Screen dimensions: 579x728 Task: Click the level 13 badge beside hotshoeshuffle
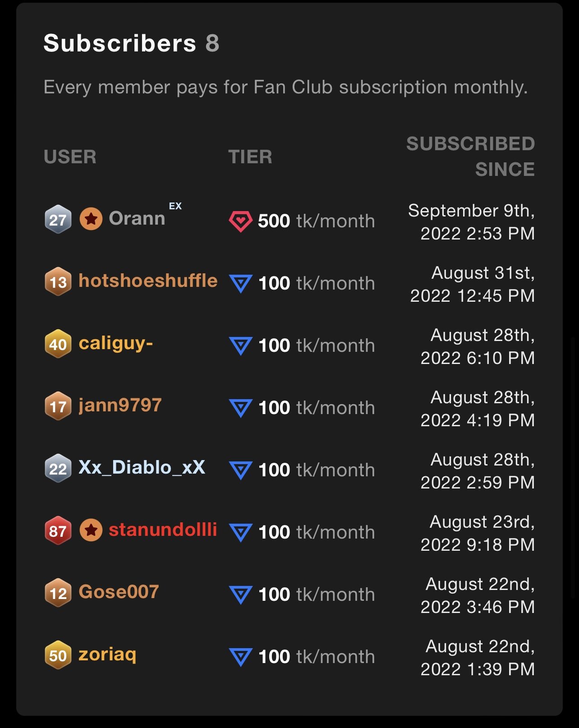pos(58,282)
